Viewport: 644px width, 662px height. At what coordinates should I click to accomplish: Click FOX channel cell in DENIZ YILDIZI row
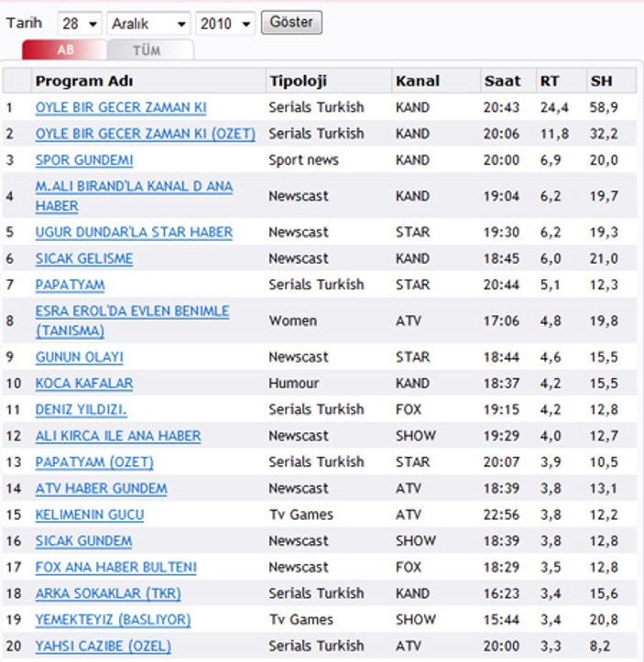point(409,409)
